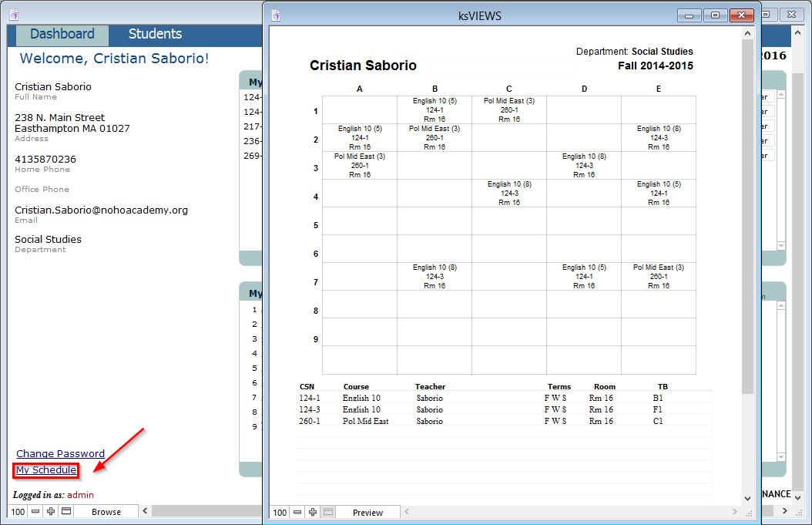The image size is (812, 525).
Task: Close the ksVIEWS schedule preview window
Action: (742, 15)
